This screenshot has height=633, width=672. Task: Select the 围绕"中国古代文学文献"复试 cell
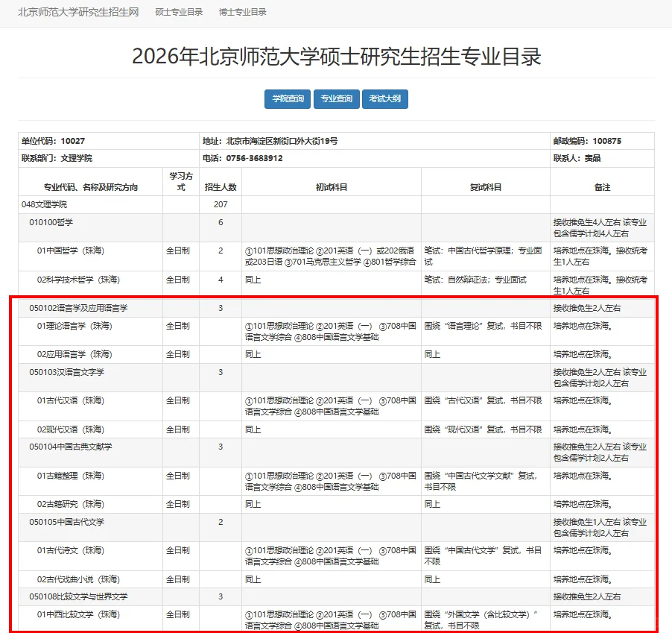coord(486,481)
